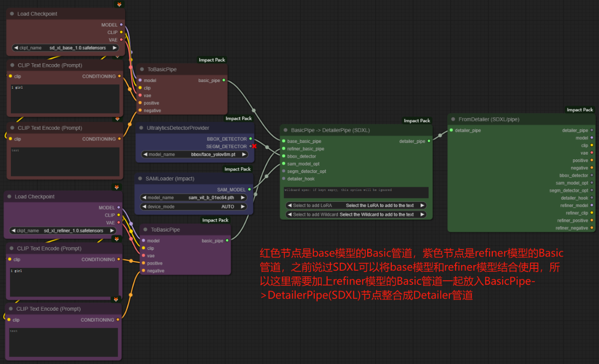Collapse the SAMLoader (Impact) node title dot
The image size is (599, 364).
140,179
